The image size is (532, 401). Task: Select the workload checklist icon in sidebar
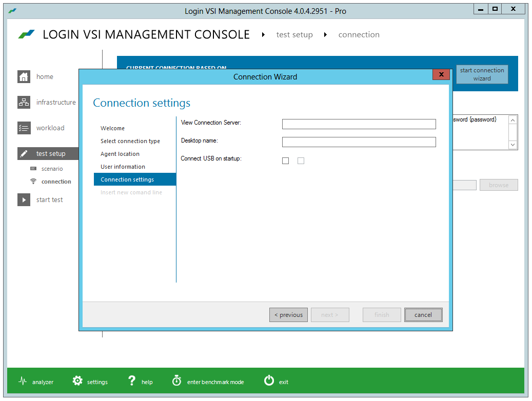(x=24, y=128)
